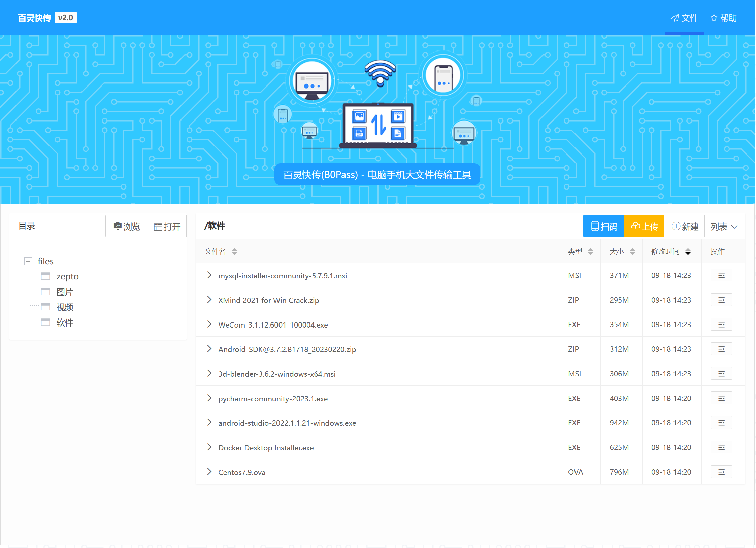Sort files by modified time column

tap(688, 251)
